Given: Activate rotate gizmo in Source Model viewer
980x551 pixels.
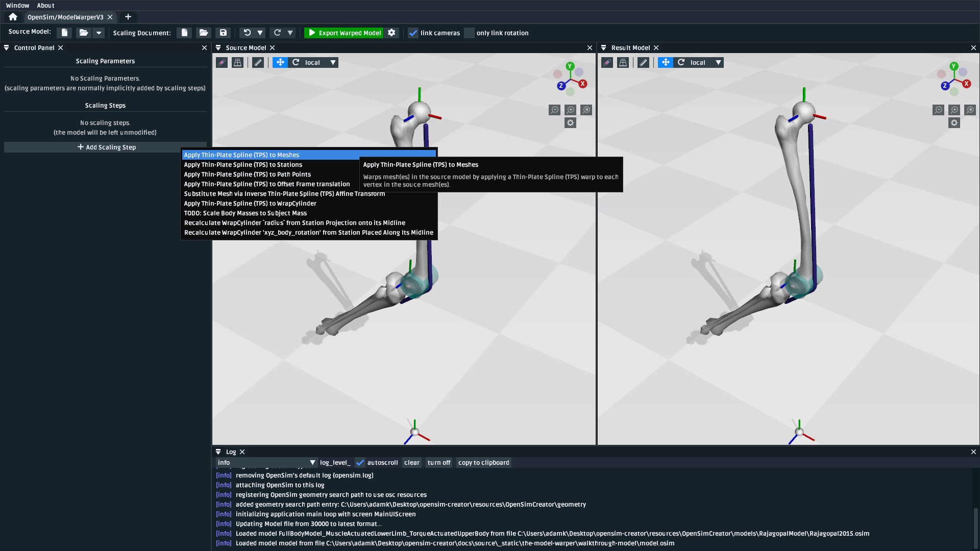Looking at the screenshot, I should [296, 62].
